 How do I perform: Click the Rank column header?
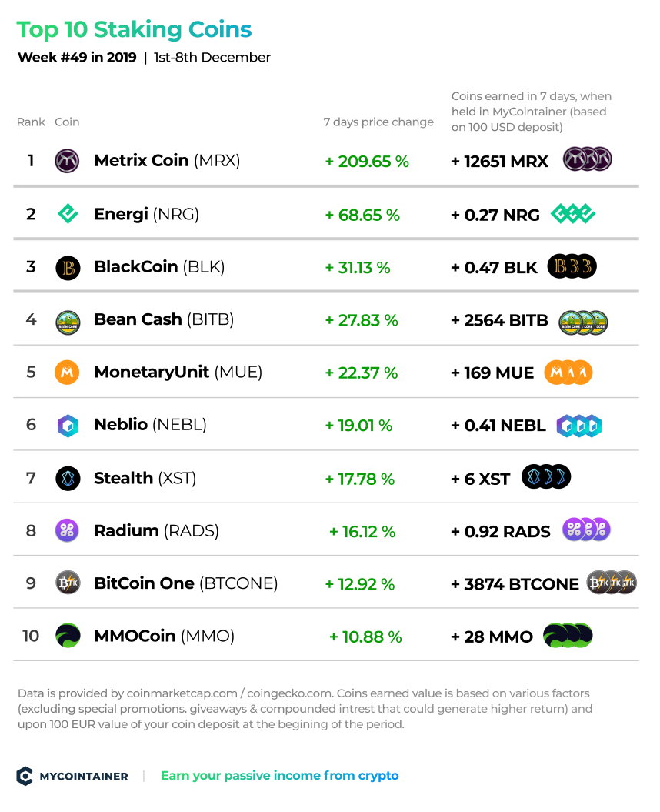31,122
